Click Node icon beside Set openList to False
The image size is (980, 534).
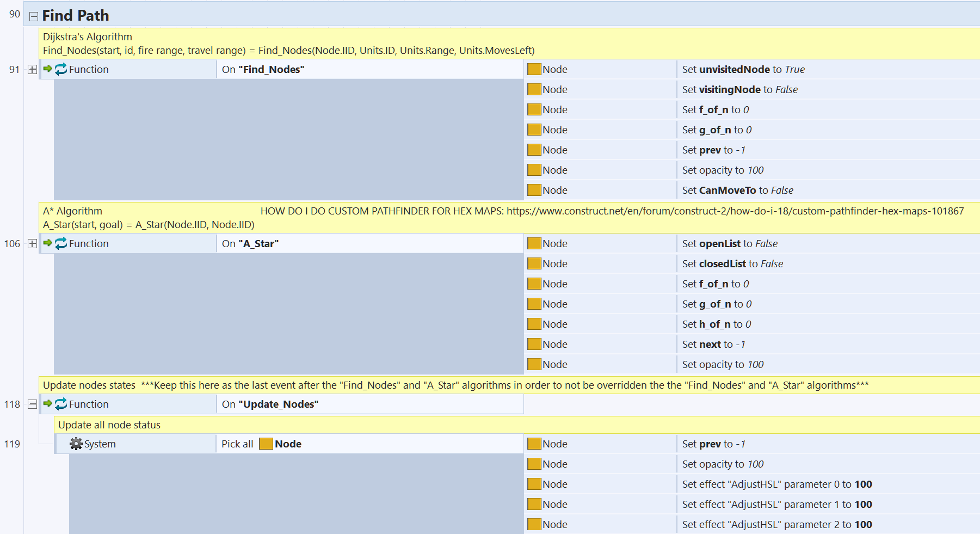pos(534,244)
